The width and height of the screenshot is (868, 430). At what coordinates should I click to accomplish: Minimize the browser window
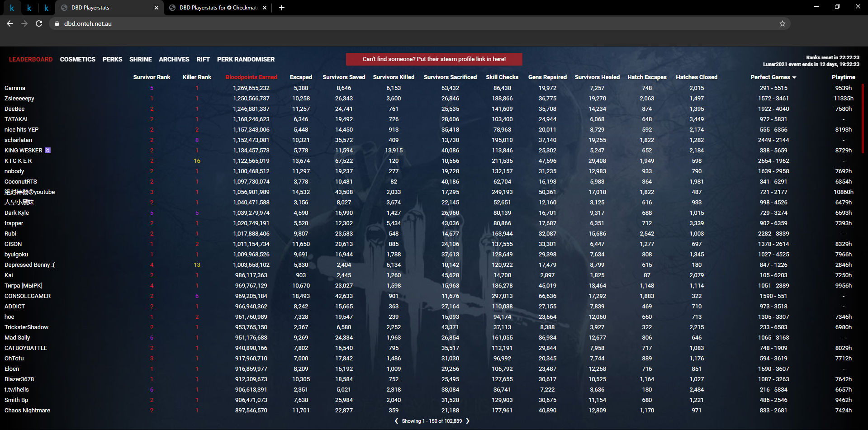(816, 7)
